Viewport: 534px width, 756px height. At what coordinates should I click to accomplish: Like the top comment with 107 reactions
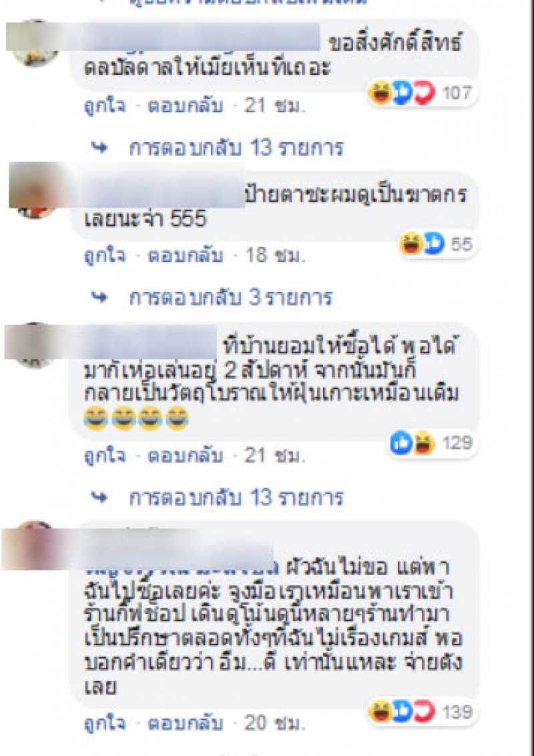coord(105,106)
